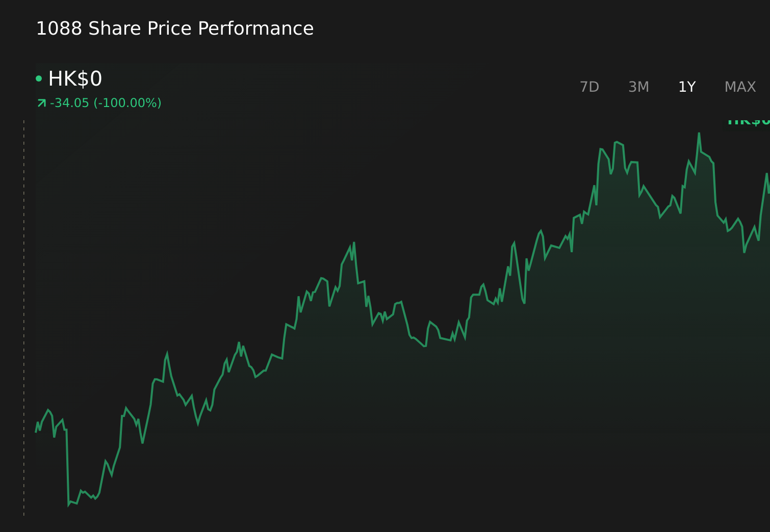Click the 1088 Share Price Performance title

tap(175, 29)
